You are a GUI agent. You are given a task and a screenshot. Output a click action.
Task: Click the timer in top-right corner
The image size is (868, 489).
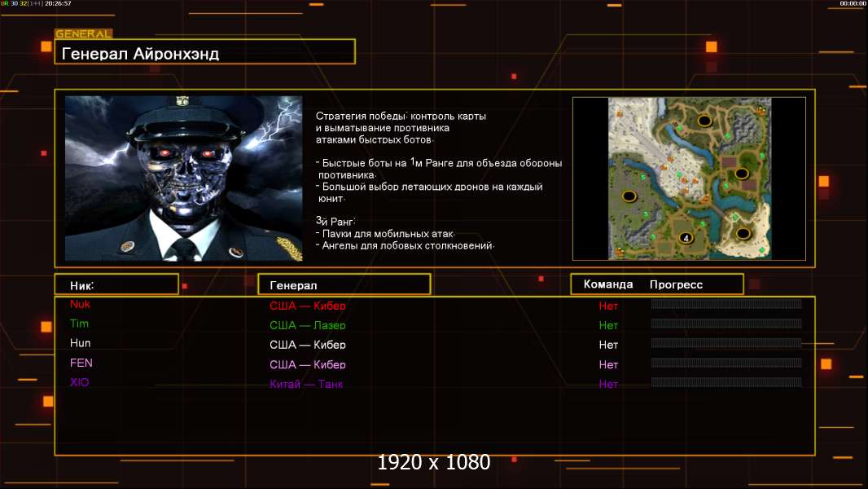[x=852, y=4]
